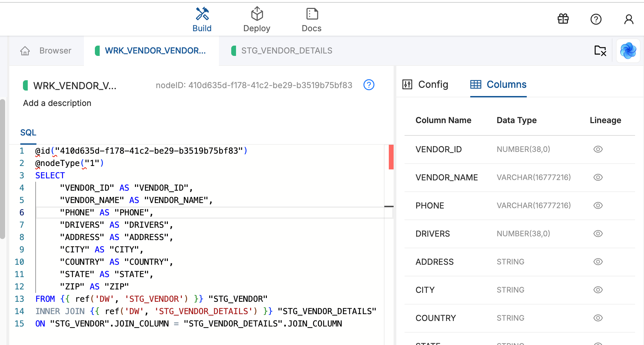
Task: Select PHONE column name cell
Action: point(430,206)
